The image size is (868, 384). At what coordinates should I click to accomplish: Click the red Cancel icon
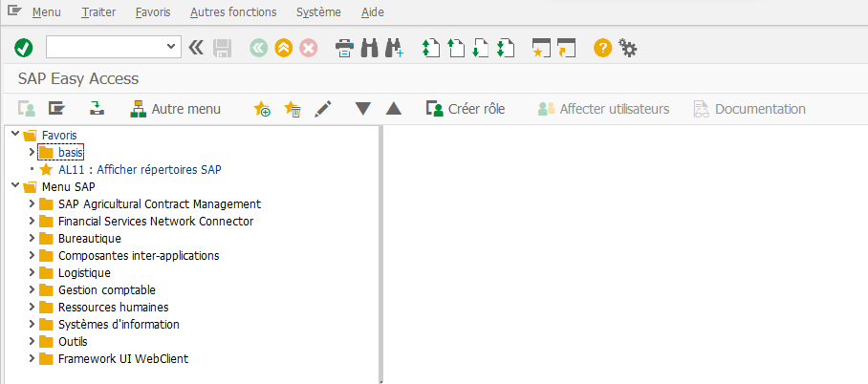308,48
